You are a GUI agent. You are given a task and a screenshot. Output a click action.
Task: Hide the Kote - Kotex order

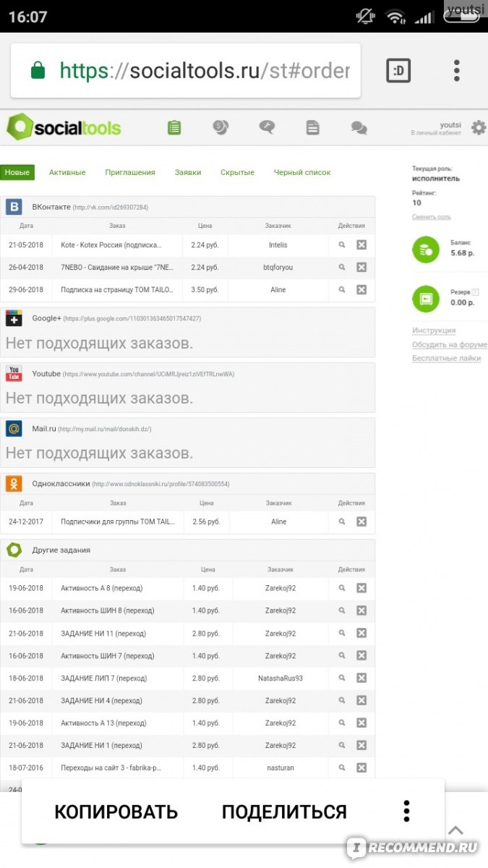(x=361, y=245)
